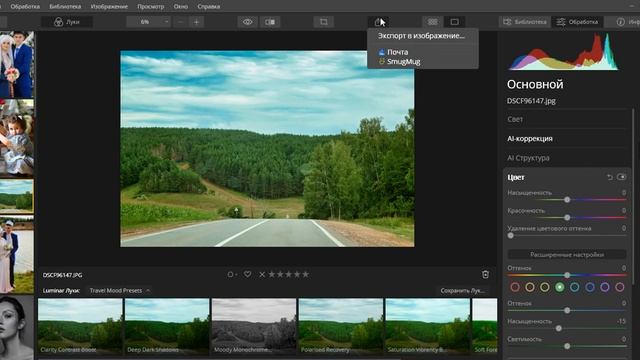Switch to single image view icon
640x360 pixels.
(x=454, y=22)
